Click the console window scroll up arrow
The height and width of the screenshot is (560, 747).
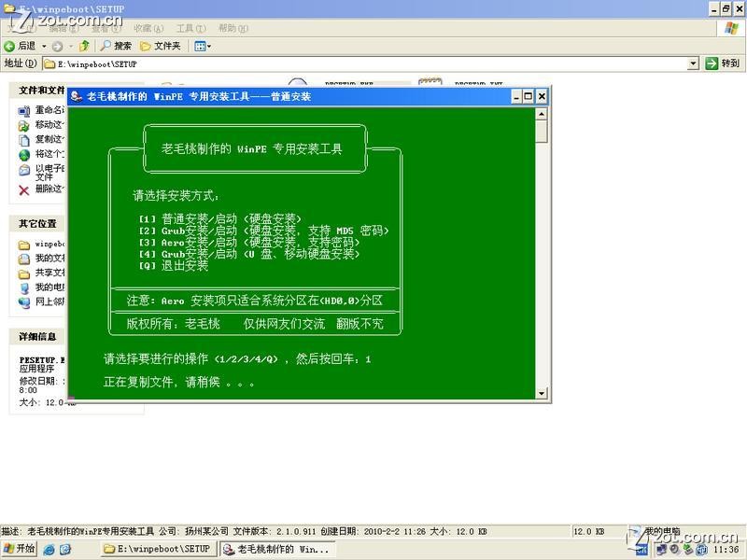click(542, 114)
